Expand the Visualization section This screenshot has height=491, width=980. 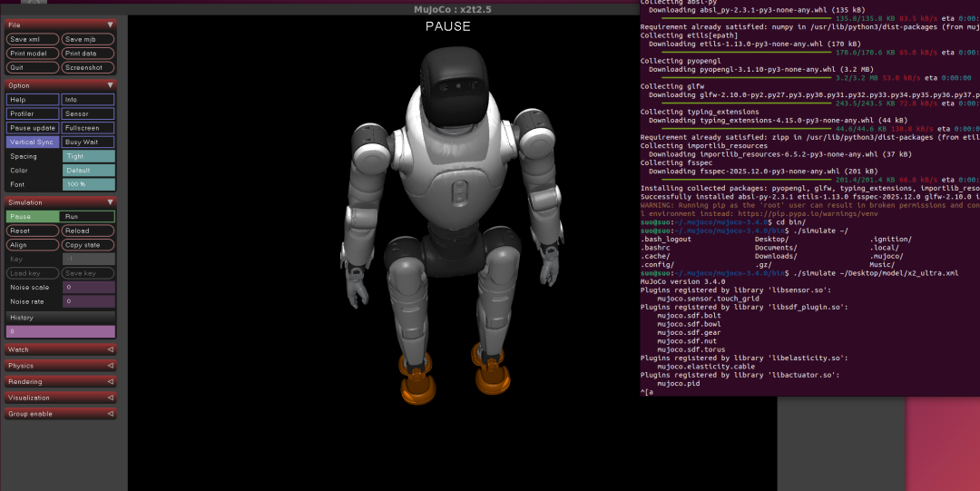point(61,398)
